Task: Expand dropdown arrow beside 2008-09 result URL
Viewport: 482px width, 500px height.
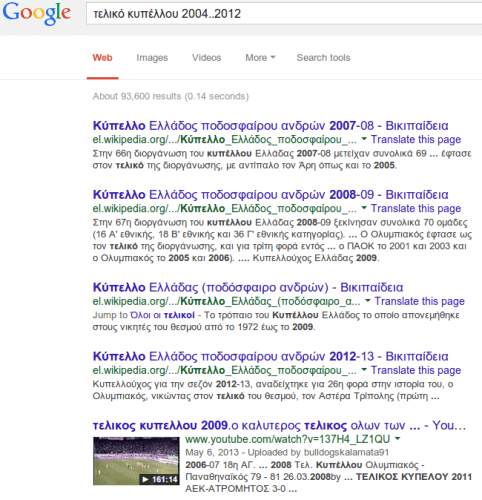Action: [x=364, y=208]
